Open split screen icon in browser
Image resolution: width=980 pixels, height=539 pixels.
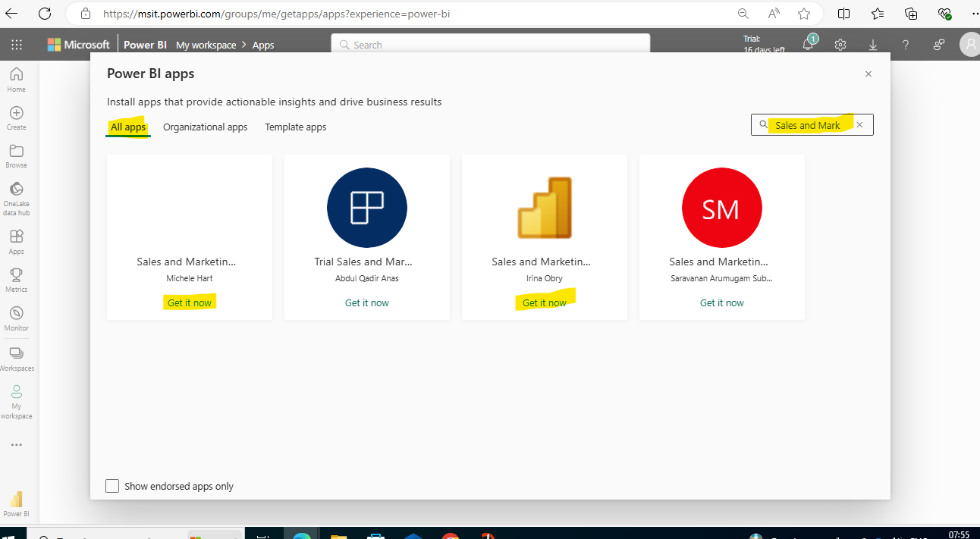843,14
